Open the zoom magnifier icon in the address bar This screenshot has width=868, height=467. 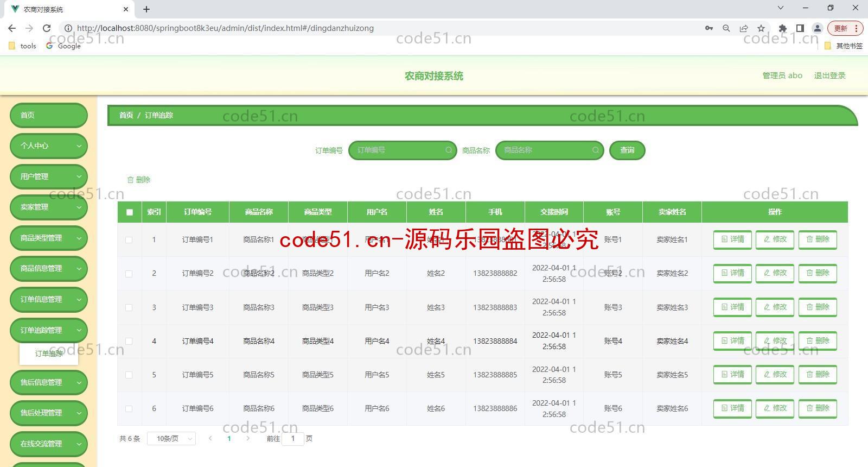tap(726, 28)
